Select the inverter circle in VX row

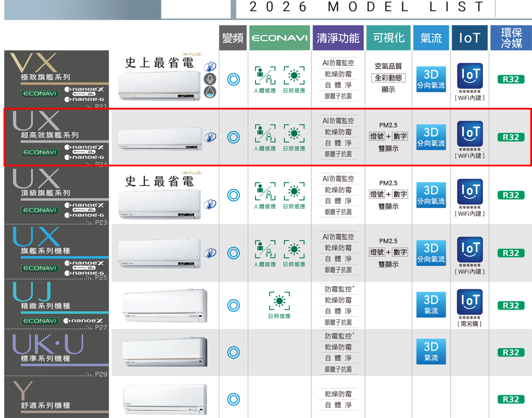(233, 79)
